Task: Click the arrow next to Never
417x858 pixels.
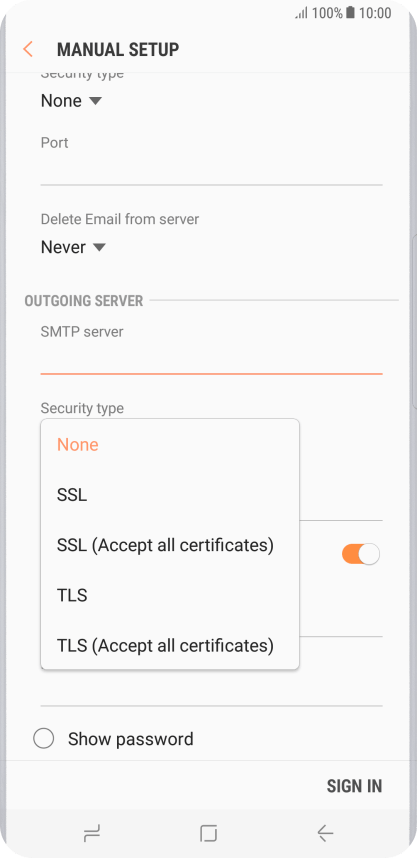Action: pyautogui.click(x=99, y=247)
